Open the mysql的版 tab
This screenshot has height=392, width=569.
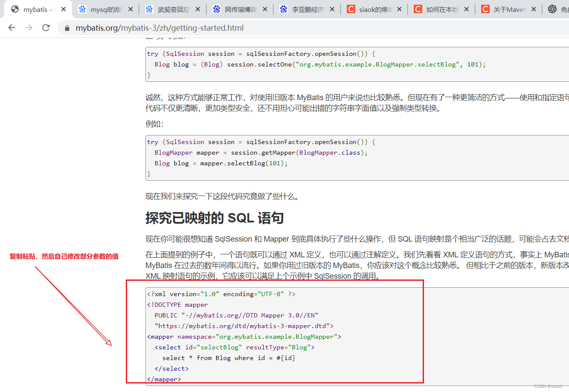(106, 9)
